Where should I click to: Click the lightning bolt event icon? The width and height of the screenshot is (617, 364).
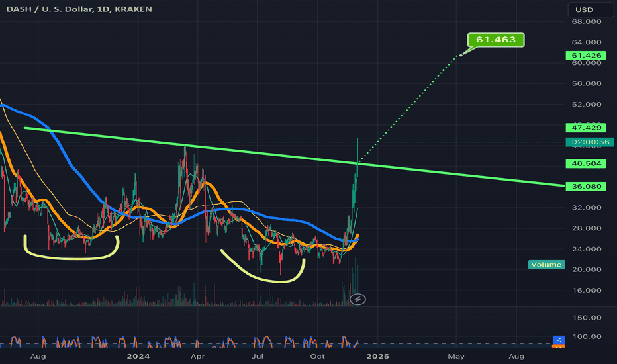coord(357,299)
